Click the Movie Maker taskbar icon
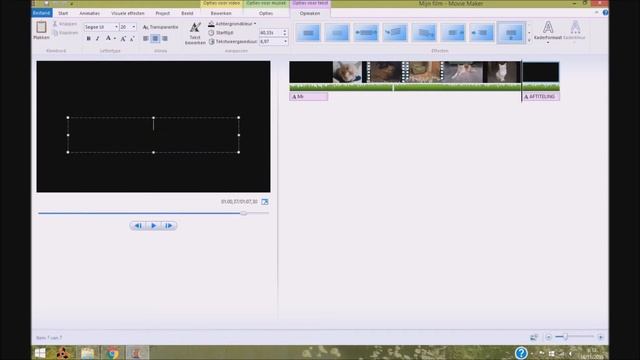 pos(138,353)
